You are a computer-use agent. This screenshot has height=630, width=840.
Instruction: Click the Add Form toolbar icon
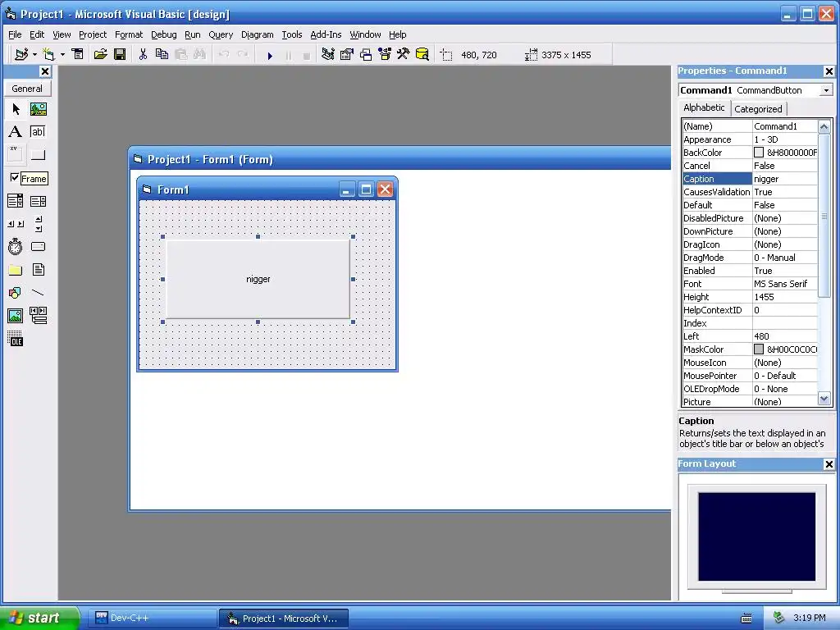tap(48, 55)
